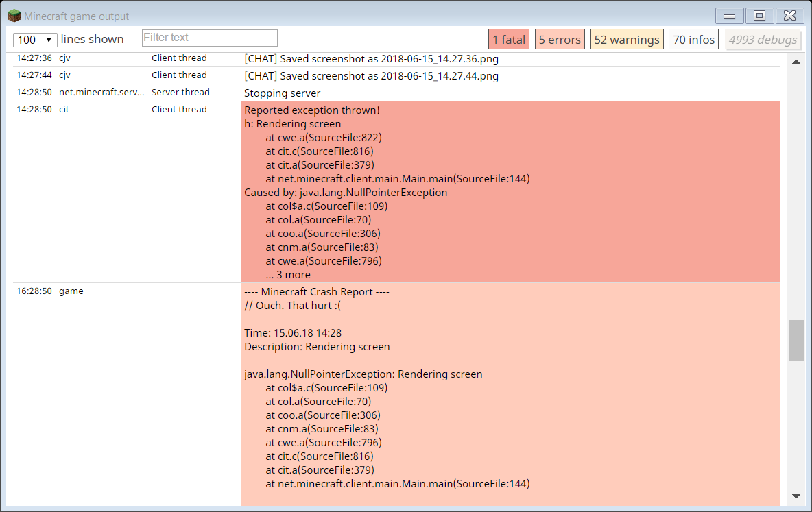This screenshot has width=812, height=512.
Task: Maximize the game output window
Action: pyautogui.click(x=760, y=16)
